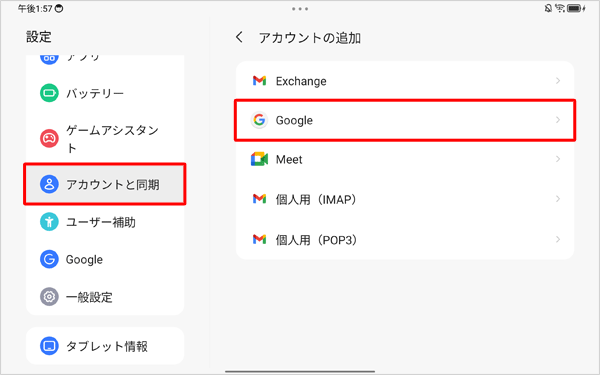Open 一般設定 in sidebar

click(105, 297)
